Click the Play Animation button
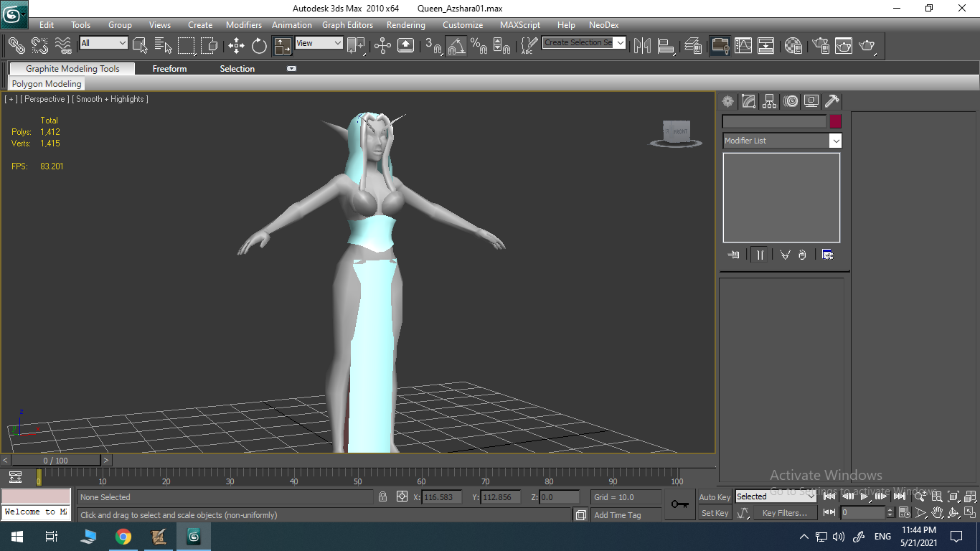The image size is (980, 551). coord(865,496)
